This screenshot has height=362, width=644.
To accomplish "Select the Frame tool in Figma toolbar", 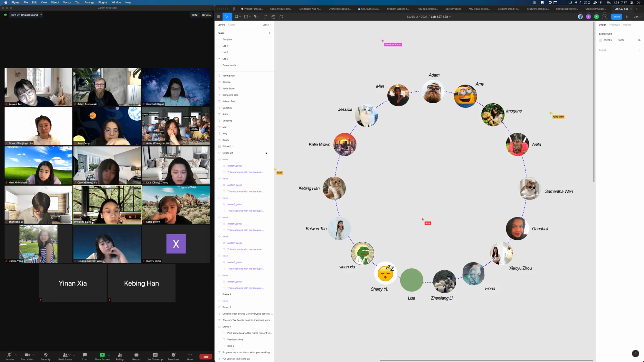I will pyautogui.click(x=237, y=17).
